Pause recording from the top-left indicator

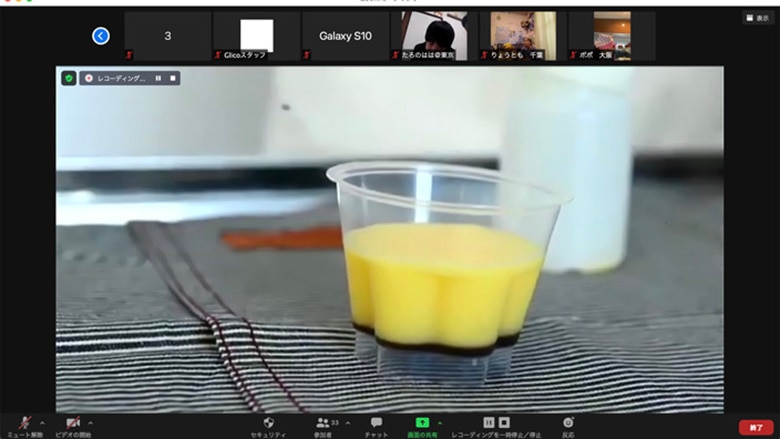(158, 77)
